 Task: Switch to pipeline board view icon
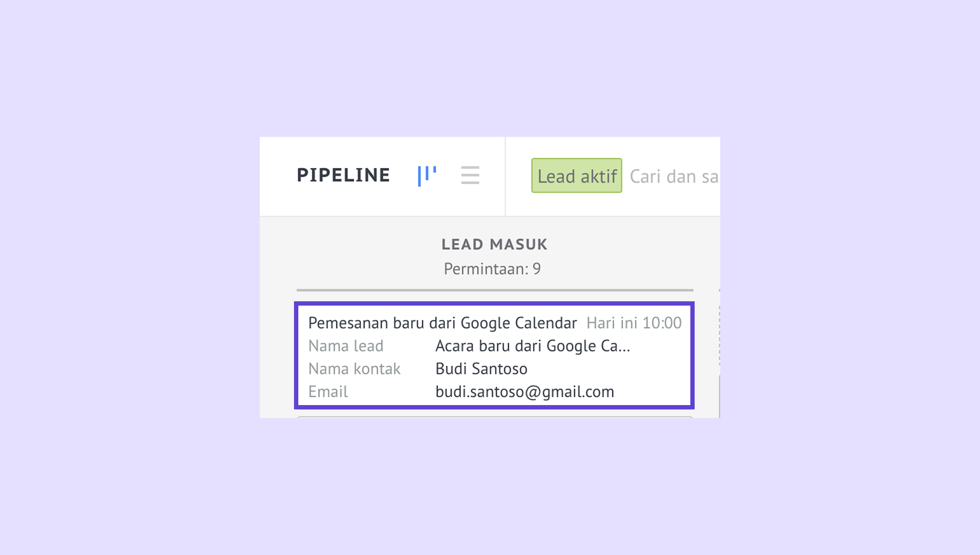pos(427,176)
